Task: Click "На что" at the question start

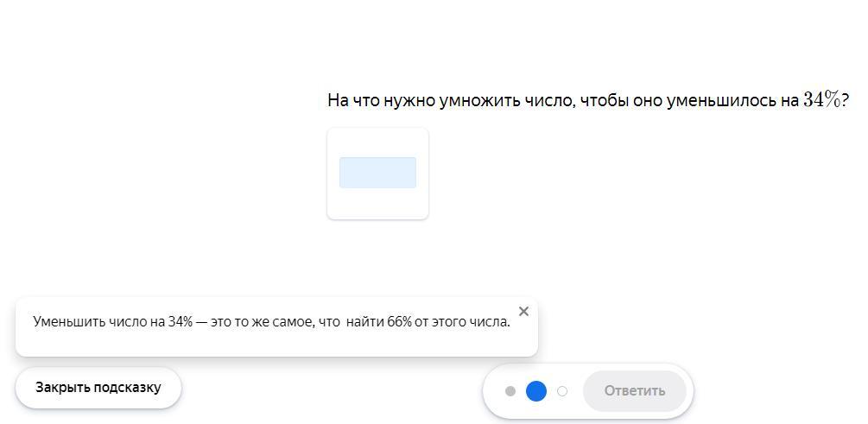Action: [x=350, y=101]
